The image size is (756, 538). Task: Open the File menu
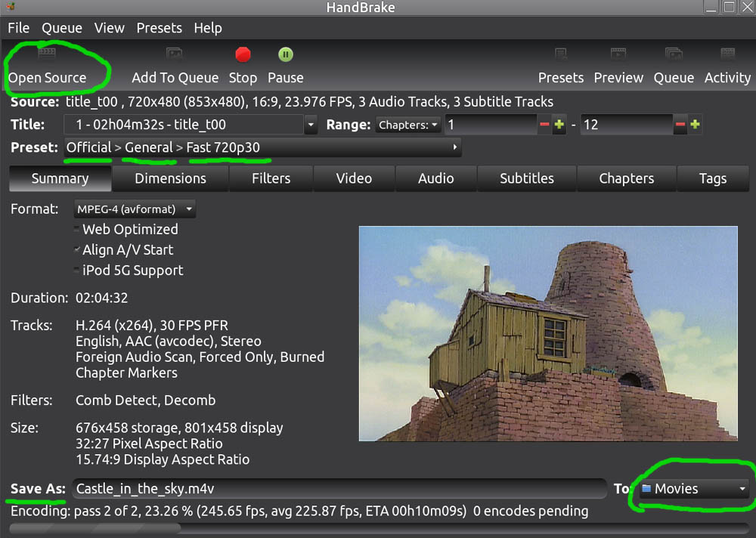pyautogui.click(x=18, y=28)
